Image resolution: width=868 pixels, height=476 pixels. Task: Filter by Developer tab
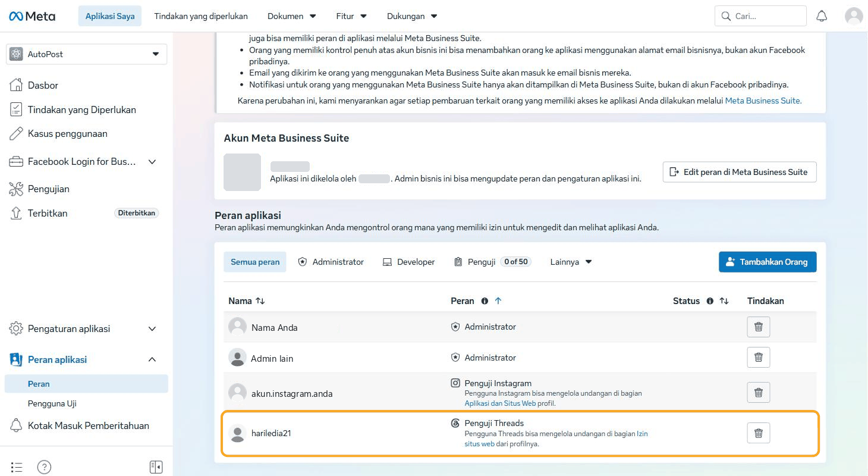[x=409, y=262]
